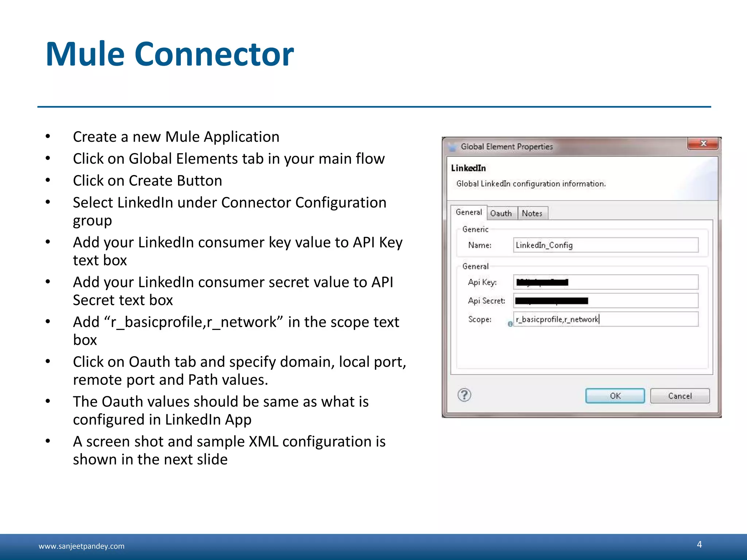Click the 'Create a new Mule Application' bullet
The image size is (747, 560).
click(x=176, y=137)
